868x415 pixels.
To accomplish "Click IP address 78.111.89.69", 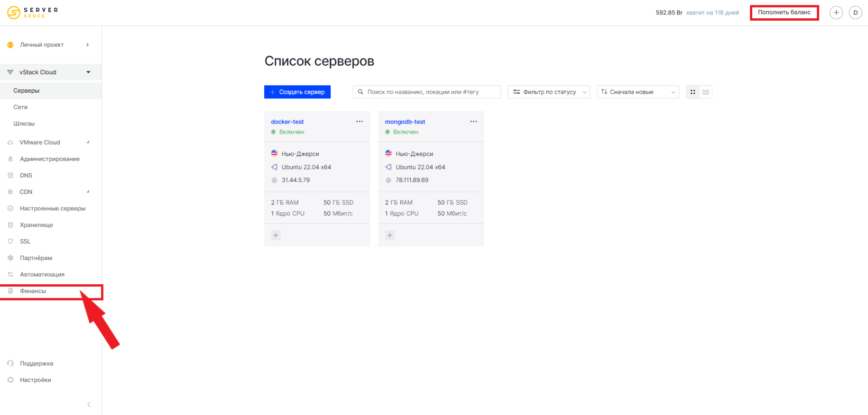I will (412, 180).
